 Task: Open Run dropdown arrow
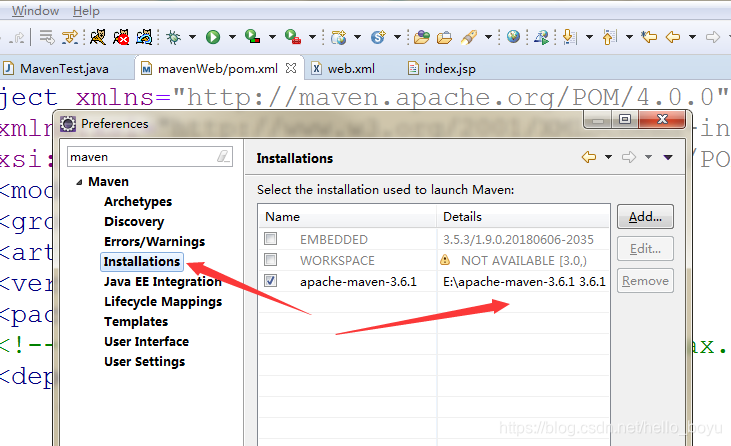[232, 37]
